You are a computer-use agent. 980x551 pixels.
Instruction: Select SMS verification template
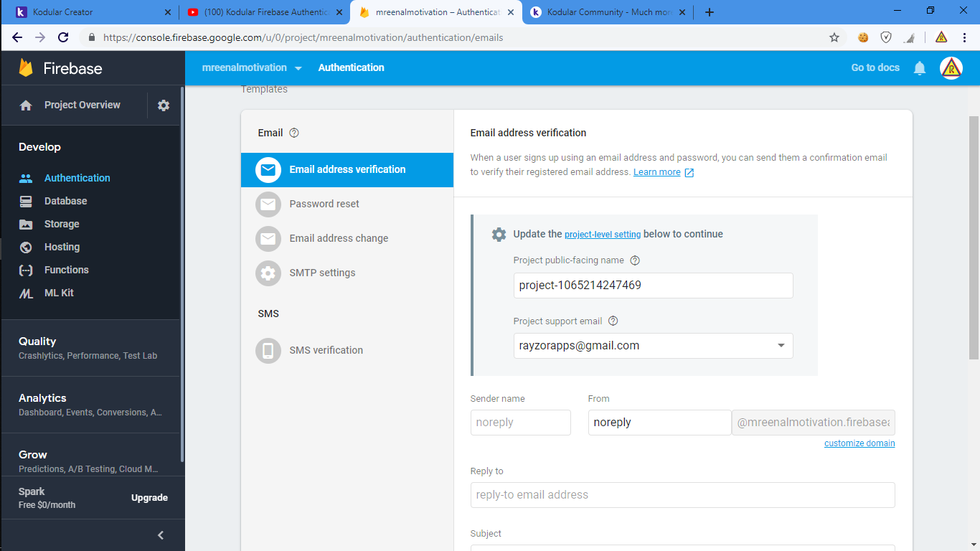click(x=347, y=350)
